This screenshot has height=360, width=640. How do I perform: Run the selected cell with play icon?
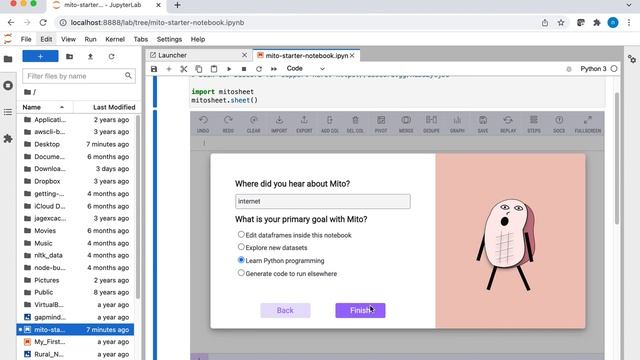(x=229, y=69)
